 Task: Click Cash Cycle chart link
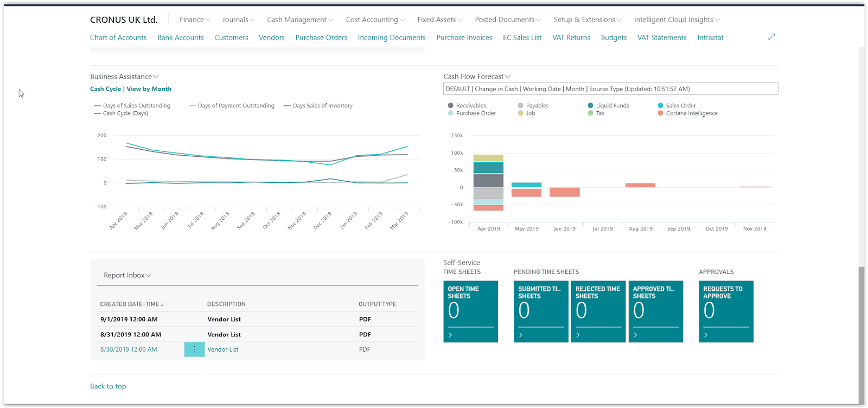tap(105, 89)
